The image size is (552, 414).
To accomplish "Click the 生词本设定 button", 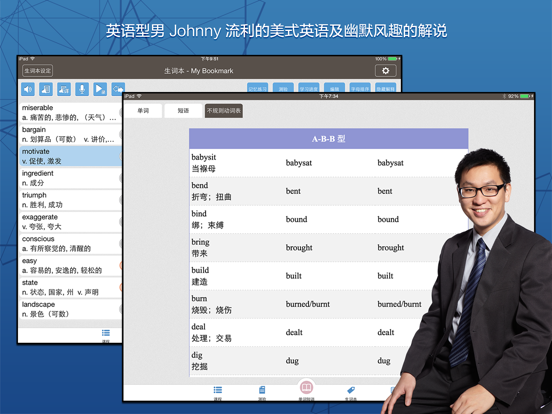I will [x=38, y=71].
